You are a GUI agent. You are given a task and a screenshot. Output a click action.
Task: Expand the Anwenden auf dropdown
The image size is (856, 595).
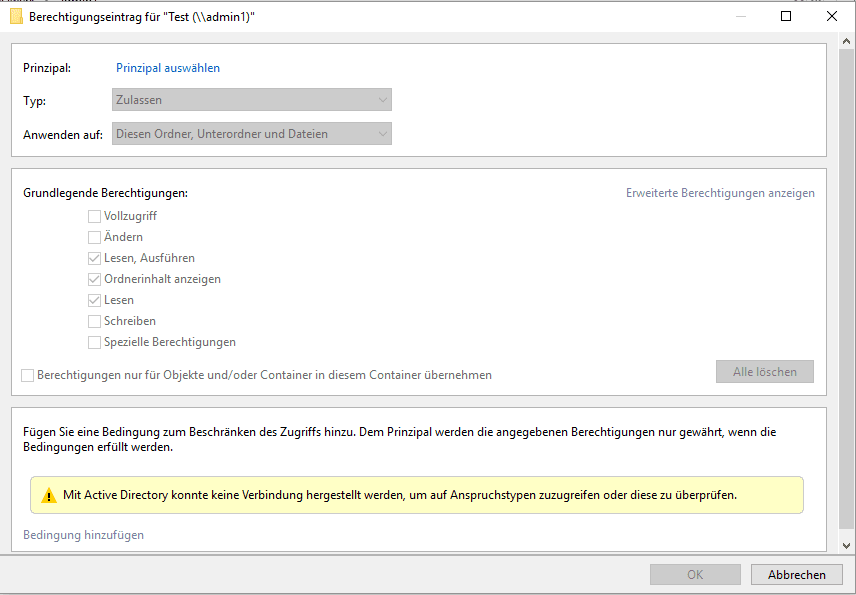[252, 134]
